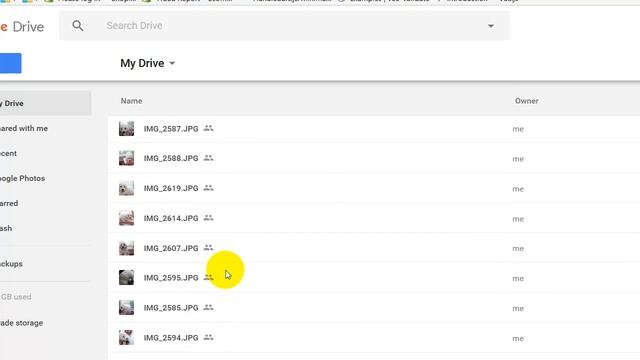Open the Recent sidebar section
Viewport: 640px width, 360px height.
click(x=9, y=153)
